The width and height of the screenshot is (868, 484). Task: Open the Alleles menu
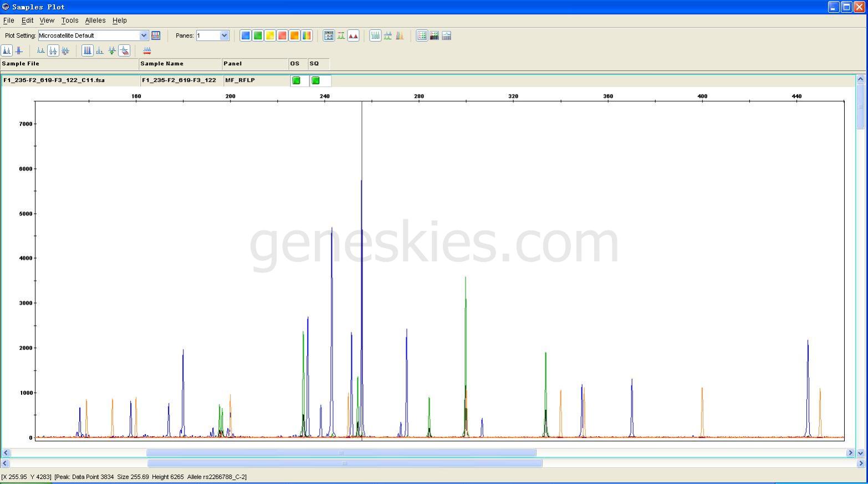tap(95, 20)
